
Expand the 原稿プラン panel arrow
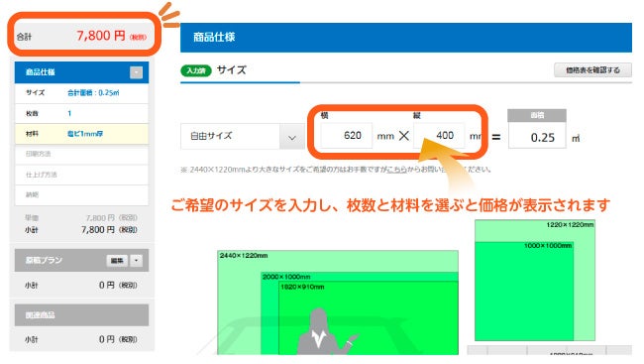click(x=137, y=260)
